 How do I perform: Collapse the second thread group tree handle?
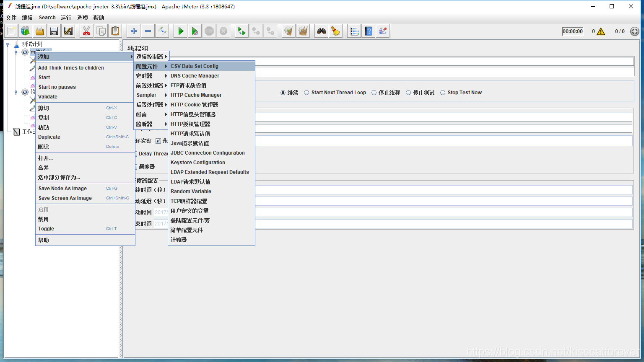point(16,92)
